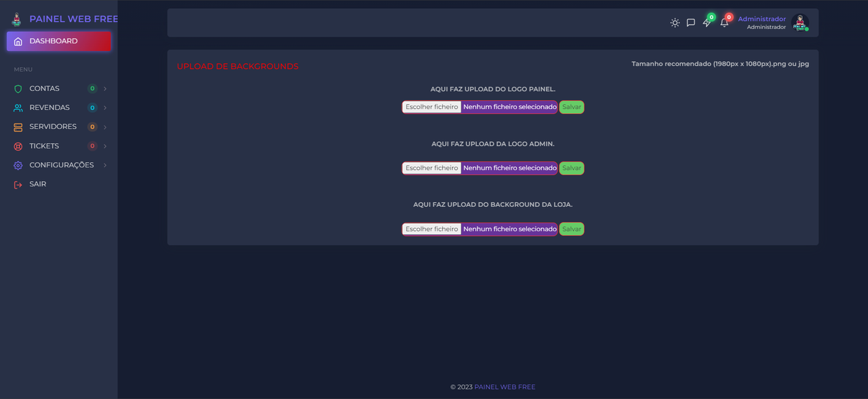Viewport: 868px width, 399px height.
Task: Expand the Tickets menu chevron
Action: click(x=105, y=146)
